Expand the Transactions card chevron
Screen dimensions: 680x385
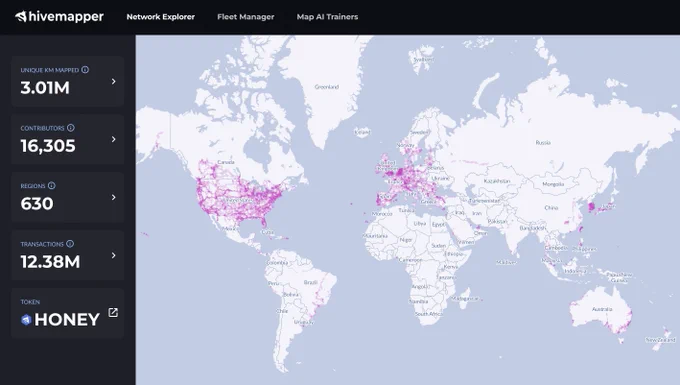click(114, 255)
